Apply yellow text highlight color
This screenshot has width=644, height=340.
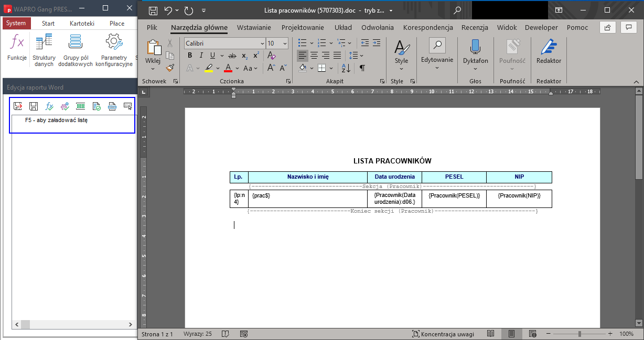(x=209, y=68)
